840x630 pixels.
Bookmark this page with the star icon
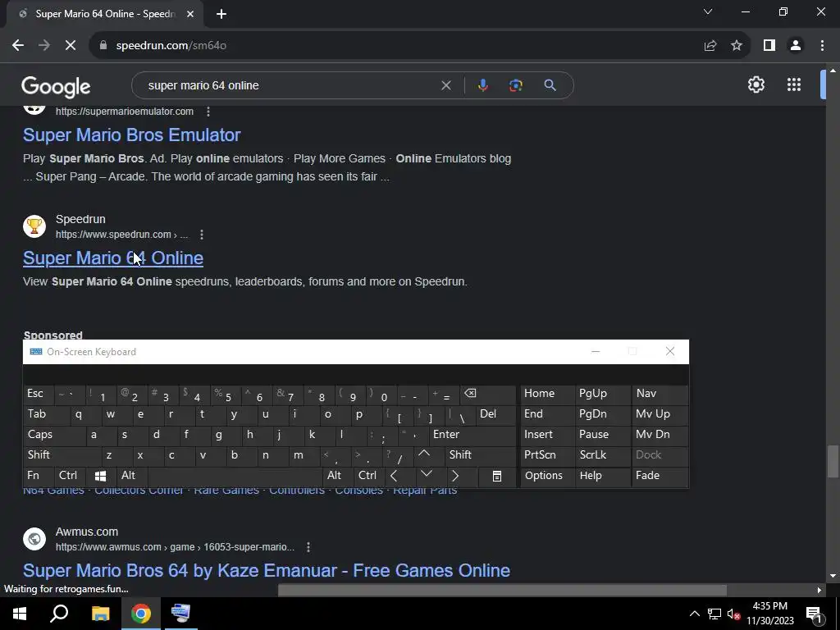737,46
